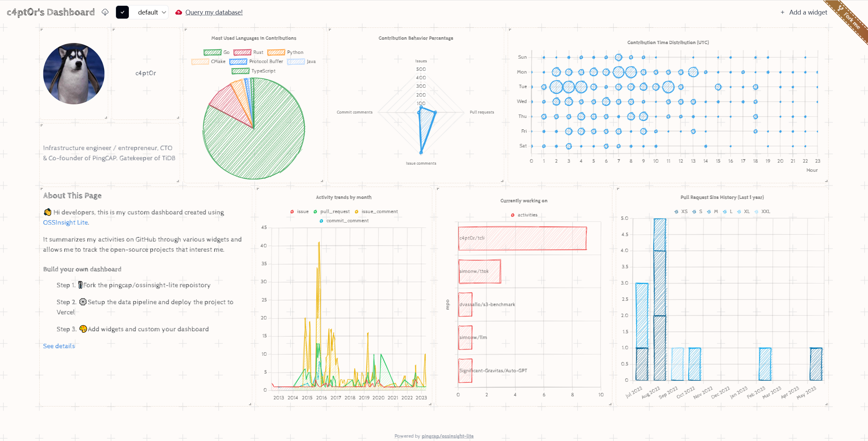Click the See details link
This screenshot has height=441, width=868.
tap(59, 346)
